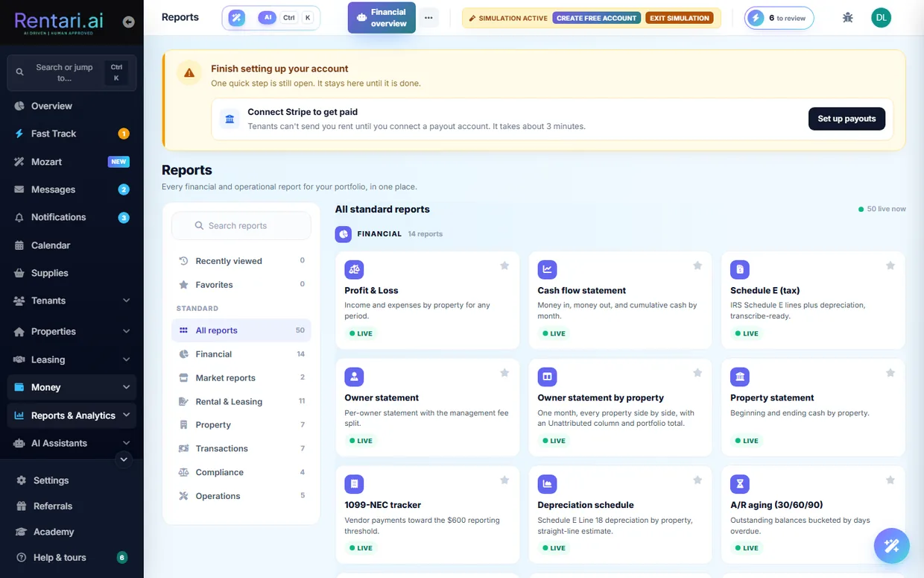Open Property statement bank icon
This screenshot has height=578, width=924.
tap(740, 377)
